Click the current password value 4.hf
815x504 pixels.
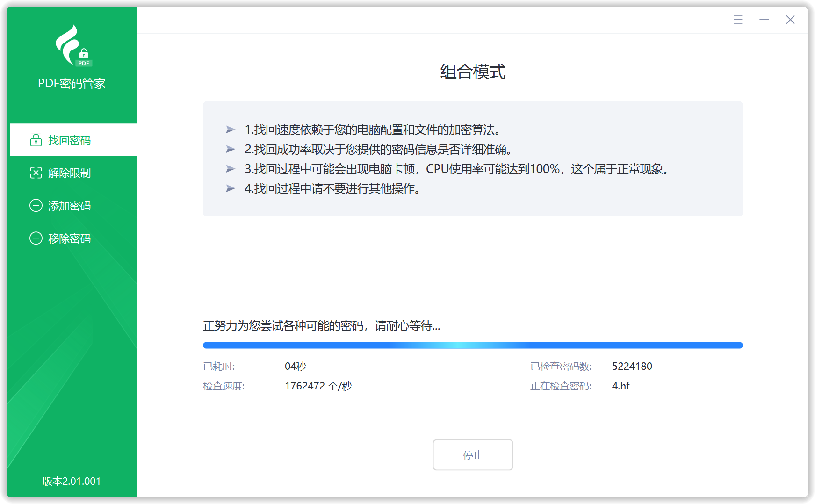(x=621, y=386)
